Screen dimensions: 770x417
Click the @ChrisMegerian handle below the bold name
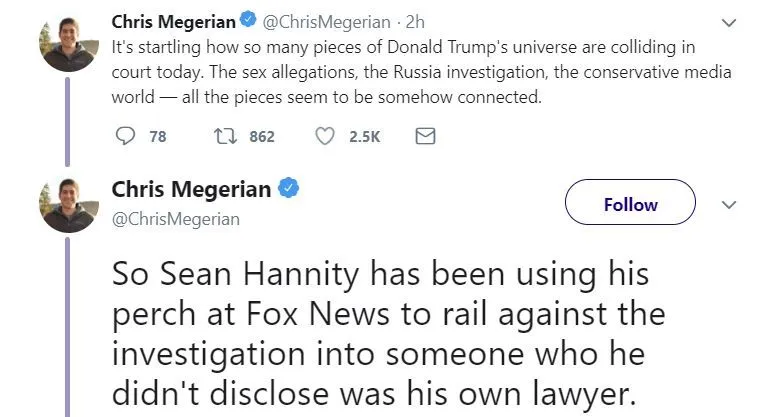coord(175,219)
